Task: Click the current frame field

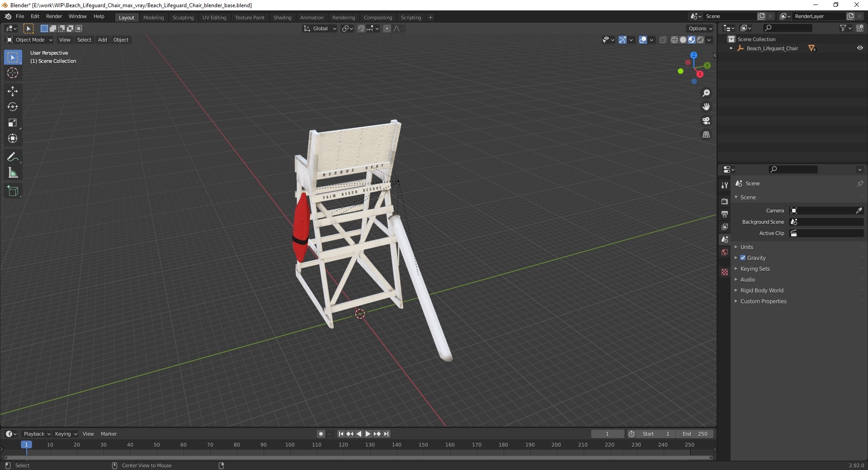Action: tap(607, 434)
